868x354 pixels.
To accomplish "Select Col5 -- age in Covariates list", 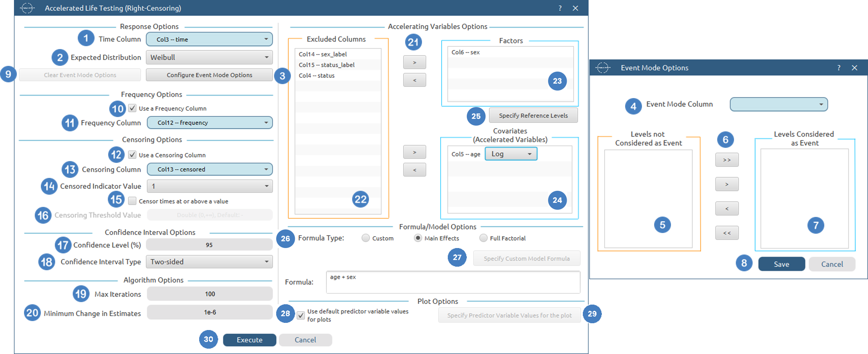I will [466, 154].
